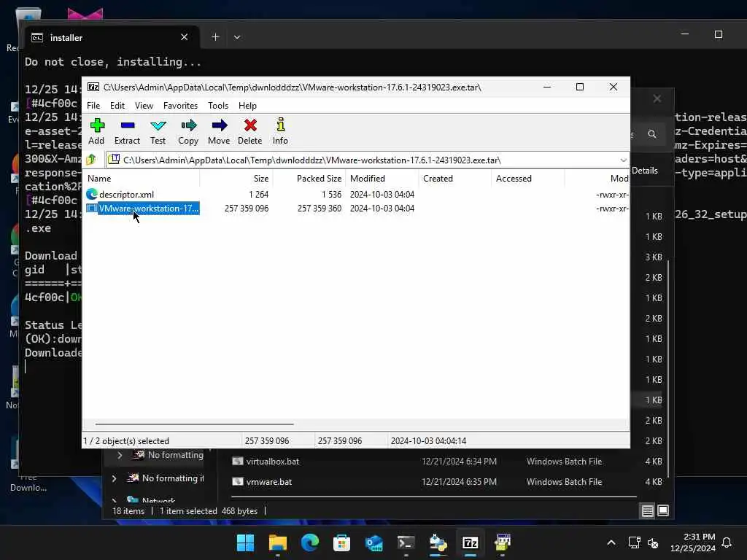Open the terminal tab dropdown chevron
This screenshot has height=560, width=747.
coord(237,37)
